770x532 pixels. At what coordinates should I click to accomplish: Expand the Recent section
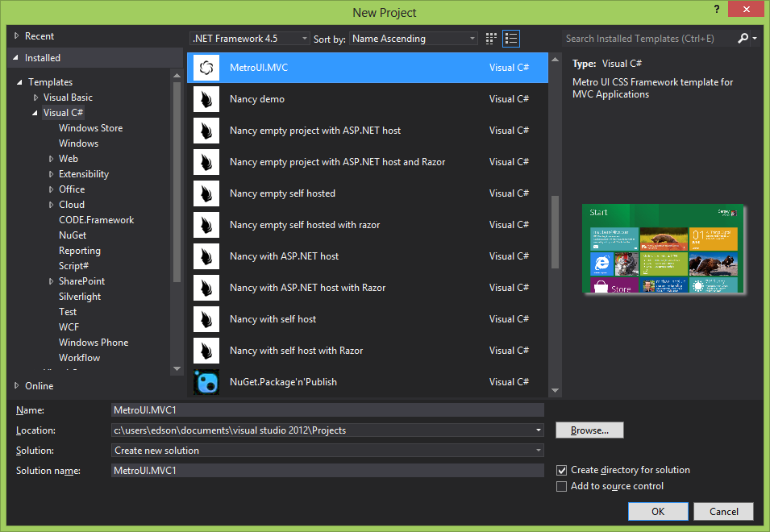17,35
